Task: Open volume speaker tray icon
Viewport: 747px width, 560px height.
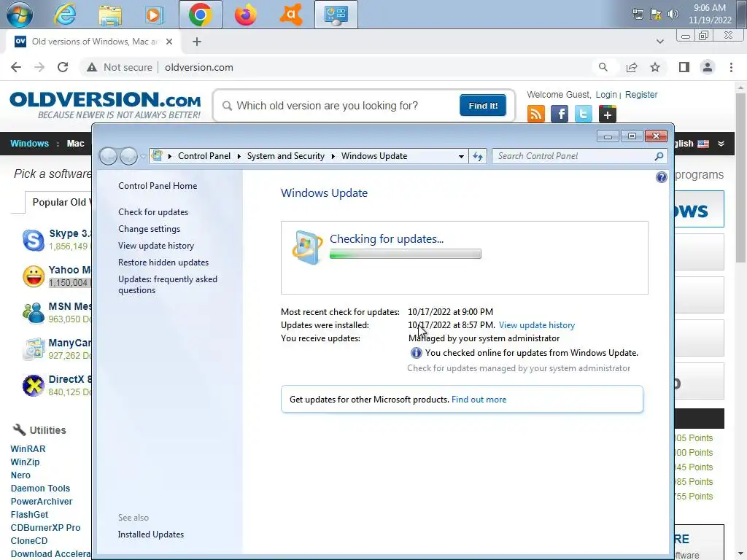Action: (x=673, y=14)
